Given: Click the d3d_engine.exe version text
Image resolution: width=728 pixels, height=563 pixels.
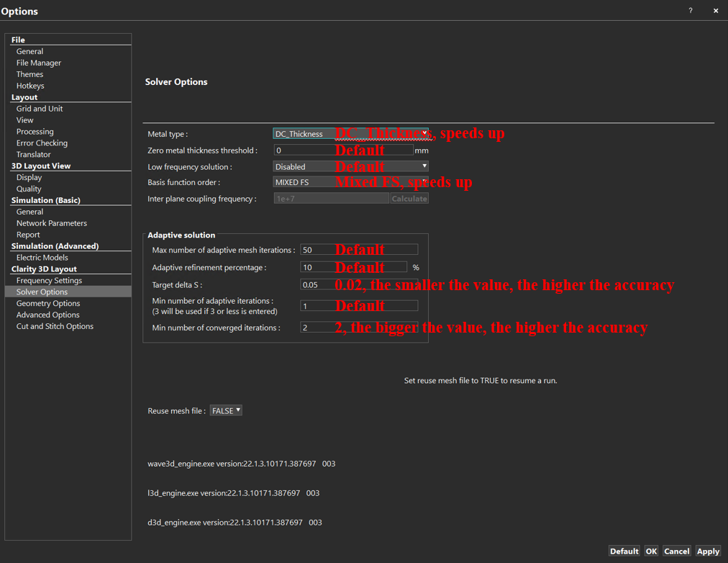Looking at the screenshot, I should pos(235,522).
